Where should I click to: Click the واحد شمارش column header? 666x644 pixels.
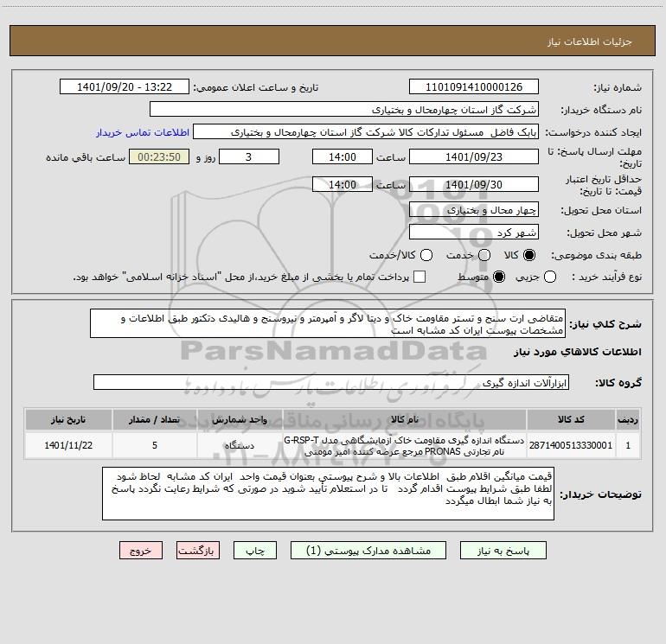coord(240,419)
